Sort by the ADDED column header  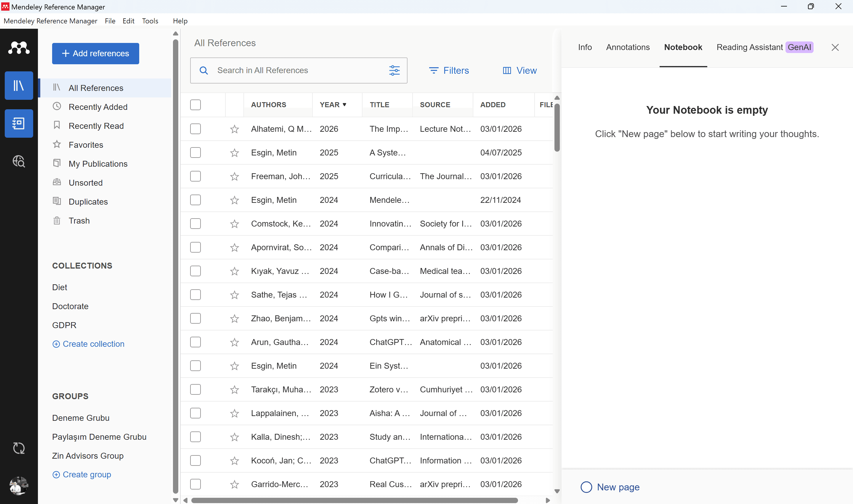coord(493,105)
